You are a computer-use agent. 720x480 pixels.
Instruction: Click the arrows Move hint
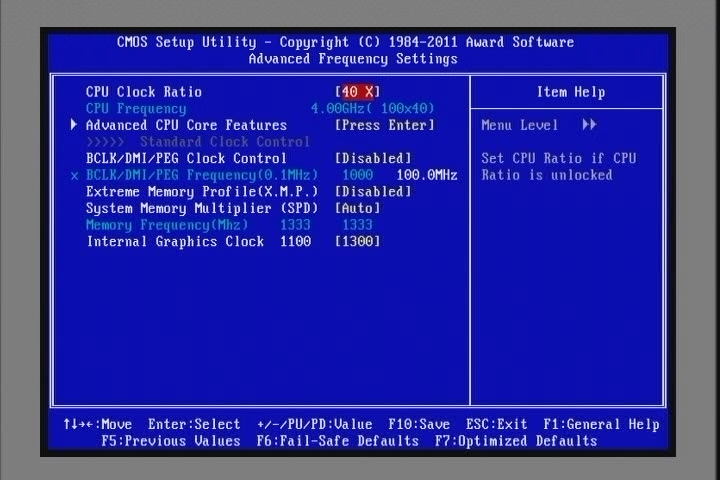click(x=98, y=424)
